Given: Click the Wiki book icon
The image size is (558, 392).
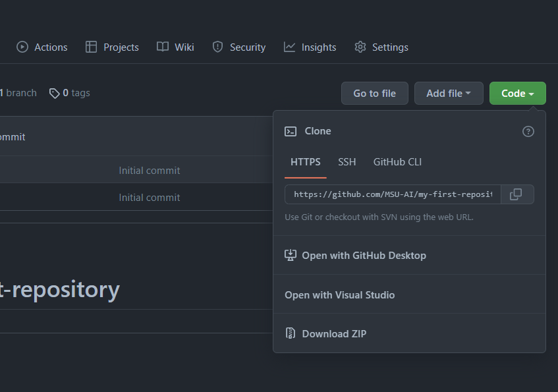Looking at the screenshot, I should [x=163, y=47].
